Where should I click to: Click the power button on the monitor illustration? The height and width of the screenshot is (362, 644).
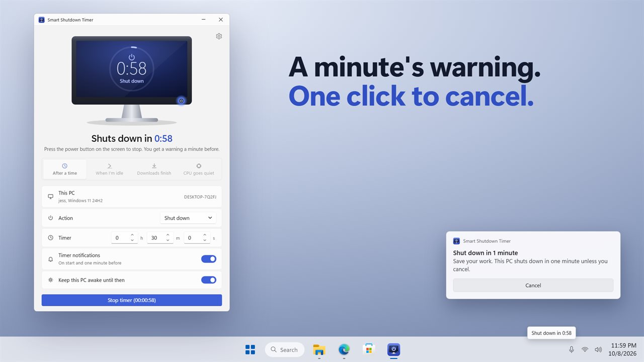coord(182,101)
